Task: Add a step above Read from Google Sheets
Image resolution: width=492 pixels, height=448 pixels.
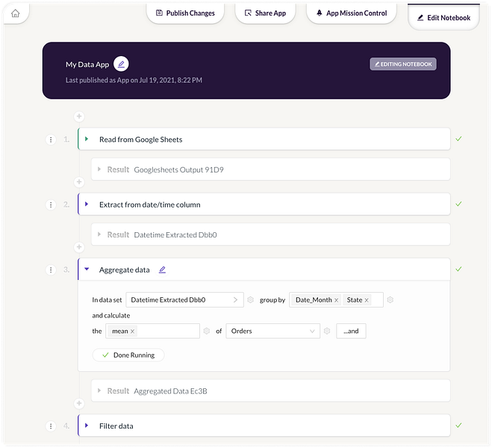Action: tap(79, 116)
